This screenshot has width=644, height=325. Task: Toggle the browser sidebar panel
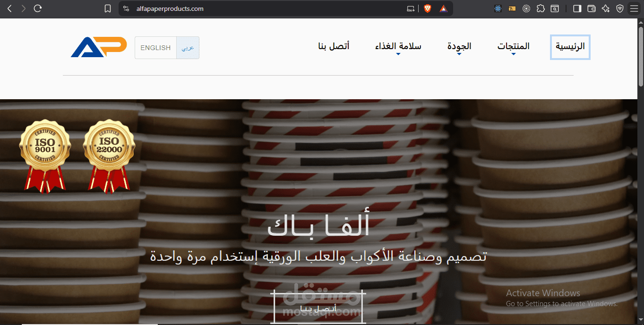coord(577,9)
